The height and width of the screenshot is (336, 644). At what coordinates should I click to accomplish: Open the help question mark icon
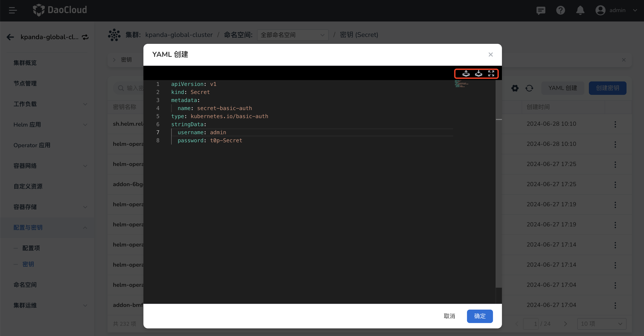click(560, 10)
